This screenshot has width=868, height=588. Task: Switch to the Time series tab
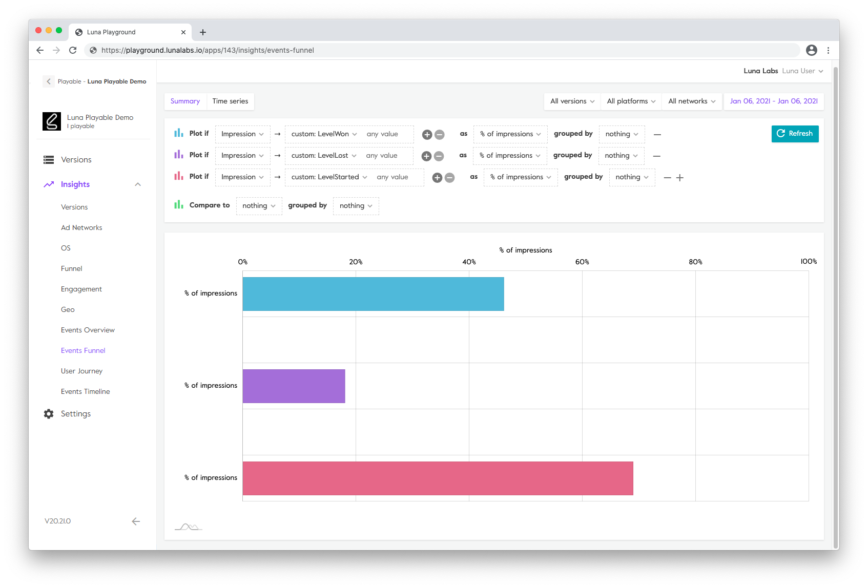point(231,101)
